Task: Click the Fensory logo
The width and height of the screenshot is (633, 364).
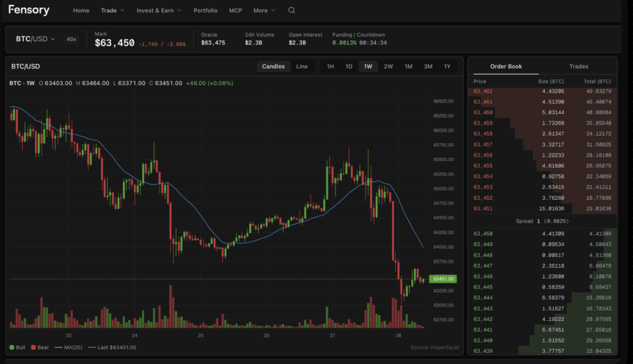Action: click(x=29, y=10)
